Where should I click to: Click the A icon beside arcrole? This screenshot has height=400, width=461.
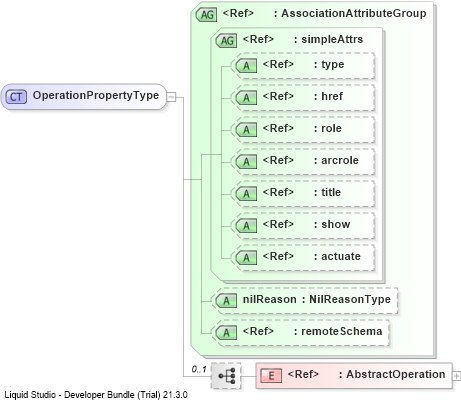click(246, 162)
